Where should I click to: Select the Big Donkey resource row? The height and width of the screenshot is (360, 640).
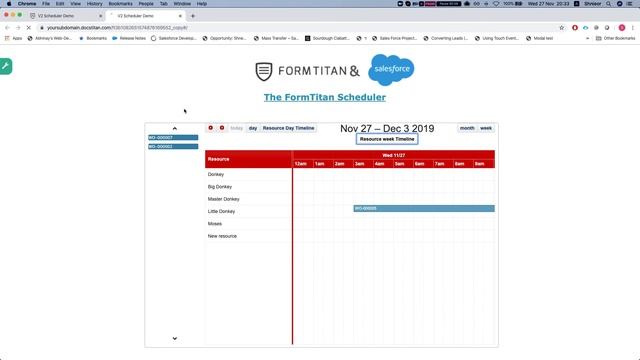pos(248,187)
